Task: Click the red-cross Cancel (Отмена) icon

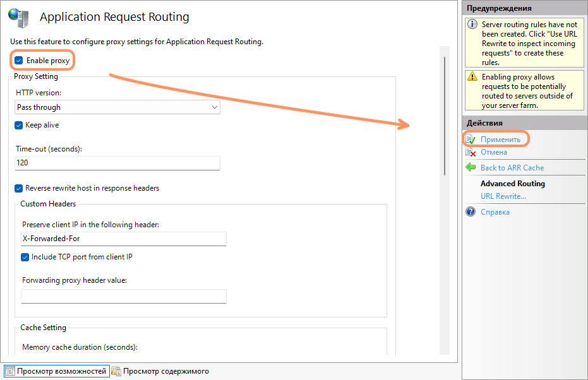Action: click(471, 152)
